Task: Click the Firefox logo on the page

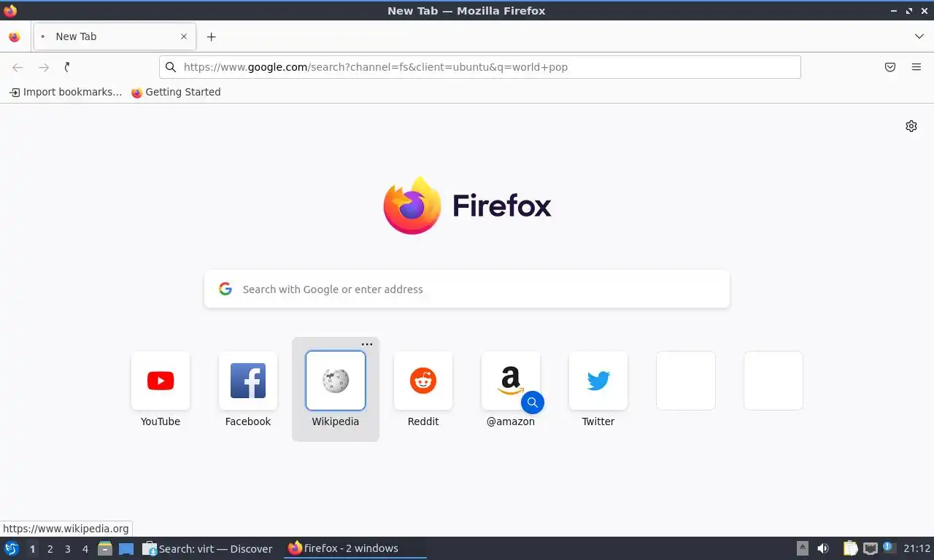Action: pyautogui.click(x=467, y=206)
